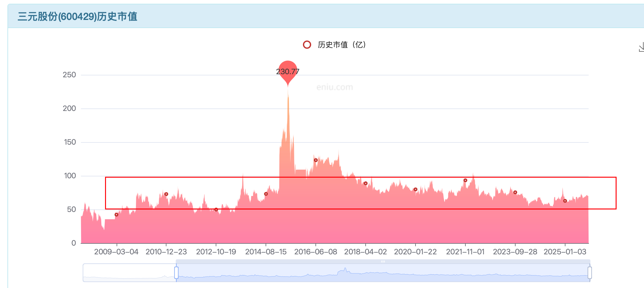Click the data point at 2021-11-01
This screenshot has width=644, height=288.
point(465,180)
